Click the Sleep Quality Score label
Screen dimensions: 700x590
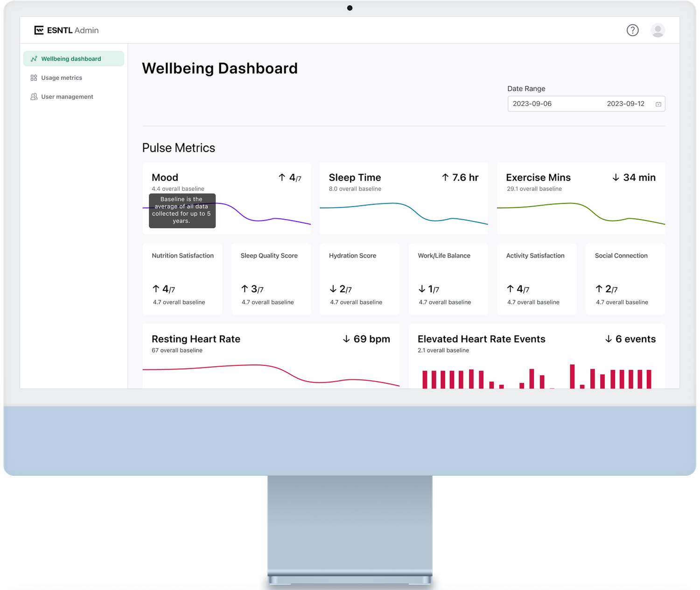click(269, 256)
